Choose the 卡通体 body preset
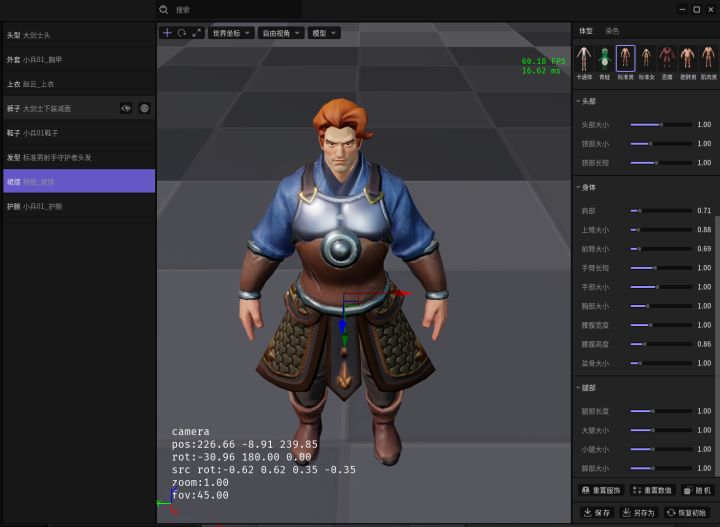This screenshot has width=720, height=527. point(584,63)
